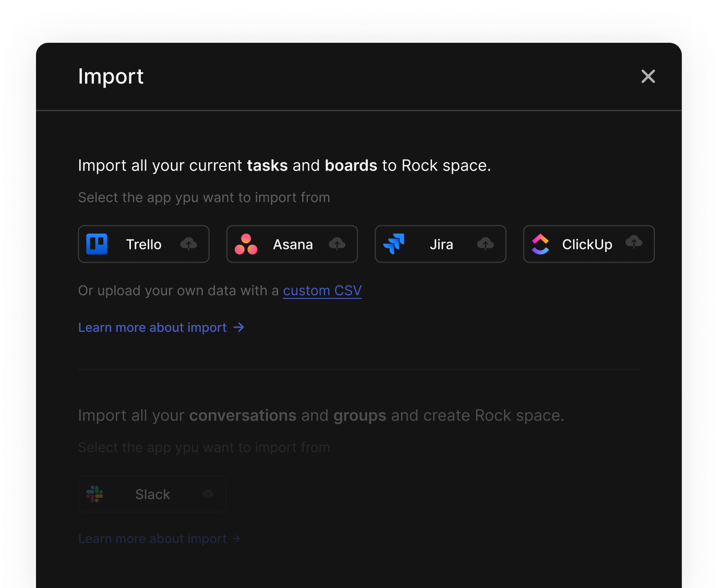The width and height of the screenshot is (719, 588).
Task: Click the ClickUp logo icon
Action: [541, 244]
